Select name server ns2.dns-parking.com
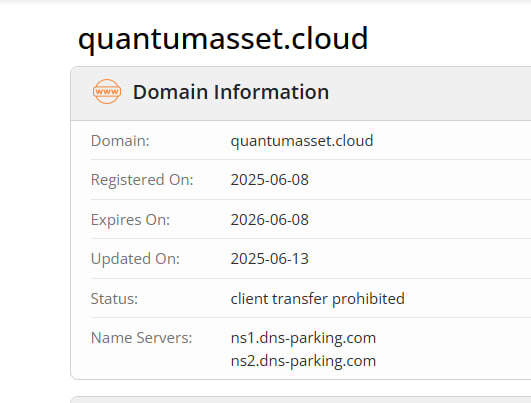The width and height of the screenshot is (531, 403). [303, 361]
